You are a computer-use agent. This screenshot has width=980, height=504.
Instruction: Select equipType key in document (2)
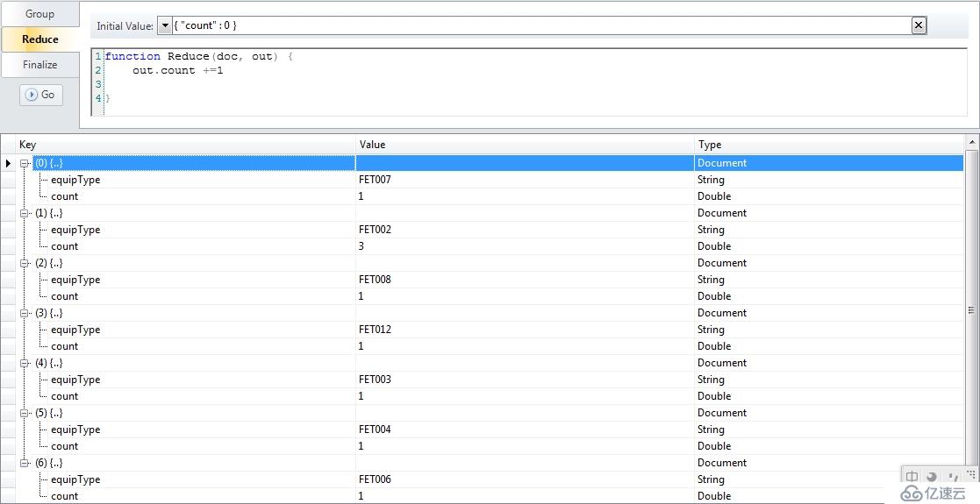coord(75,280)
